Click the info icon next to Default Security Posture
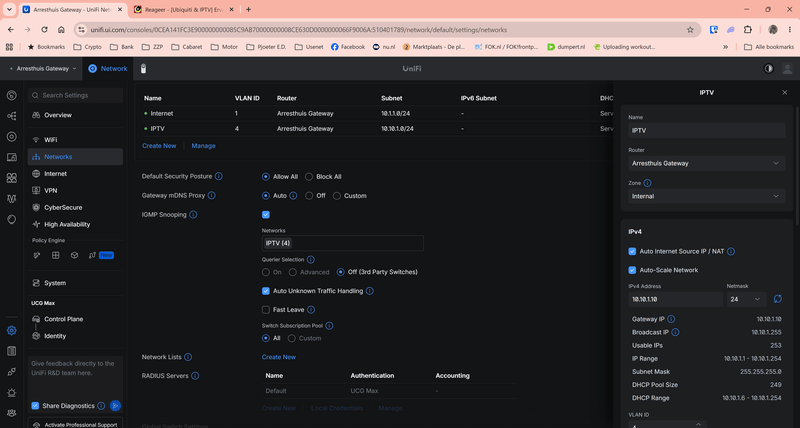The height and width of the screenshot is (428, 800). coord(219,176)
